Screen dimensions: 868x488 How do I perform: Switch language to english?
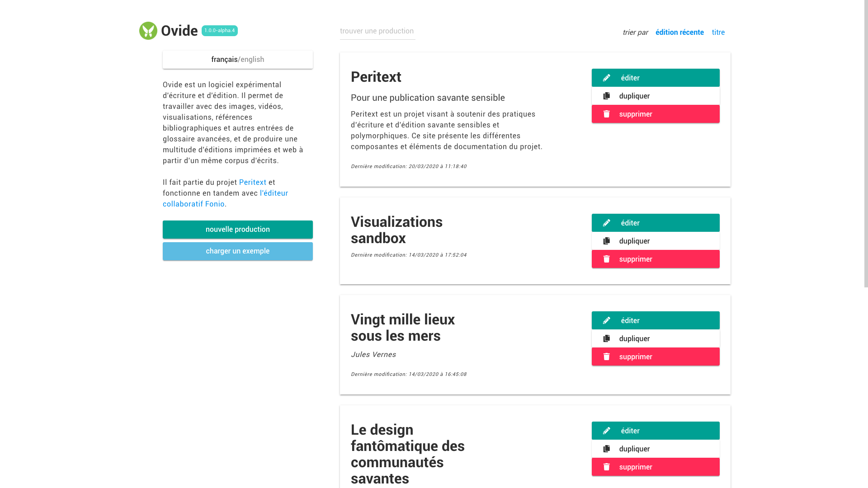point(252,59)
